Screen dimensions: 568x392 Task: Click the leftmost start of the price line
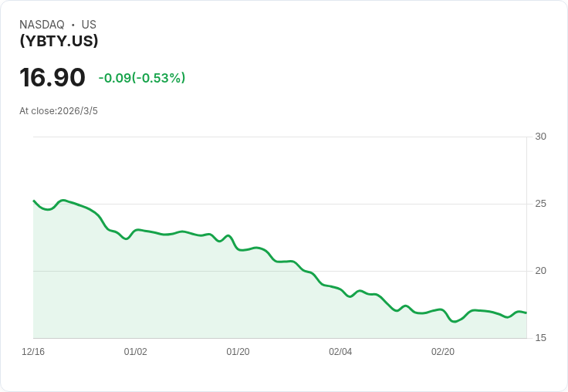pyautogui.click(x=34, y=201)
